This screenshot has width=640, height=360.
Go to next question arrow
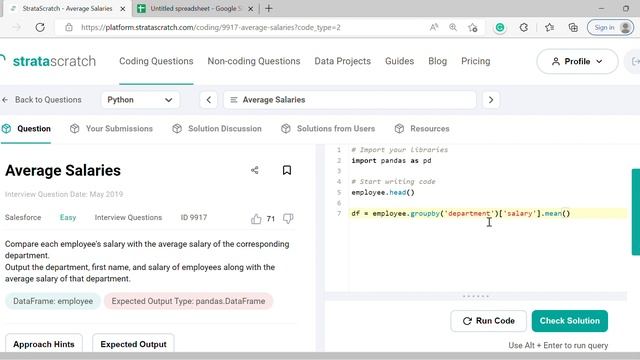click(x=491, y=100)
